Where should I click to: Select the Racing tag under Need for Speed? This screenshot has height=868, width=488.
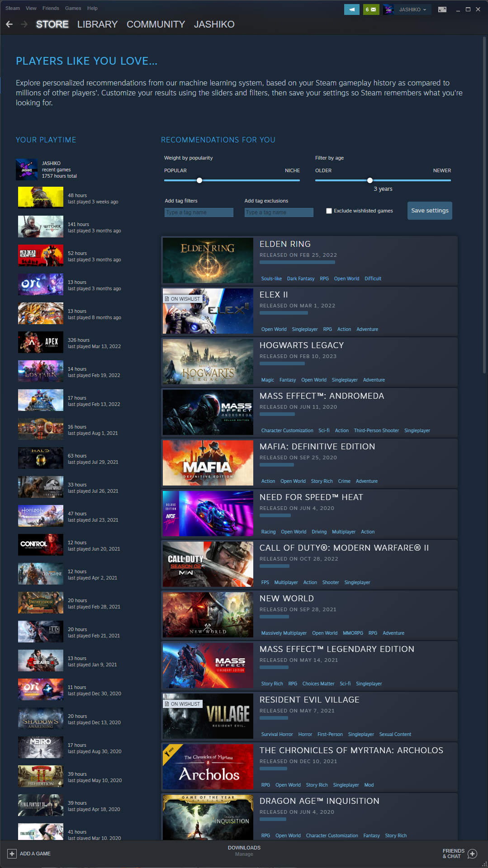268,532
